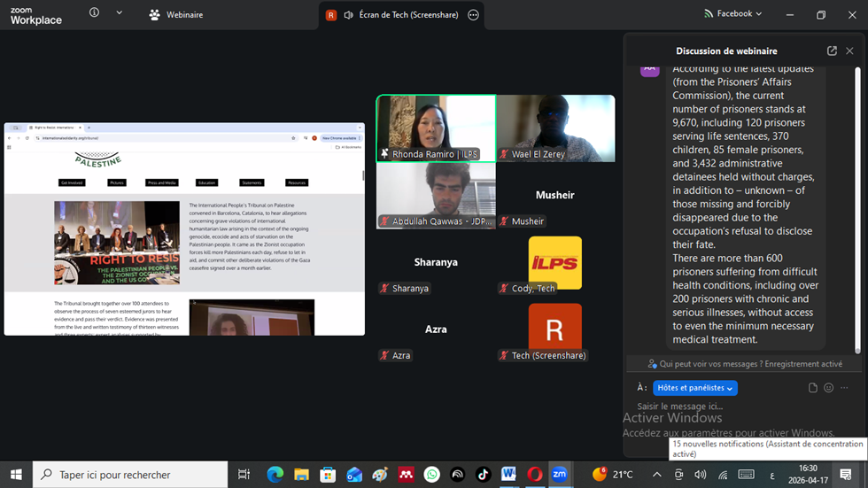The image size is (868, 488).
Task: Open the chat more options ellipsis
Action: tap(845, 388)
